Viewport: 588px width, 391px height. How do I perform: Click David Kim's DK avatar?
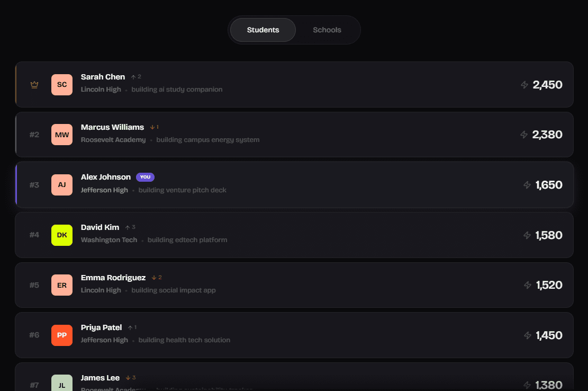click(x=61, y=235)
